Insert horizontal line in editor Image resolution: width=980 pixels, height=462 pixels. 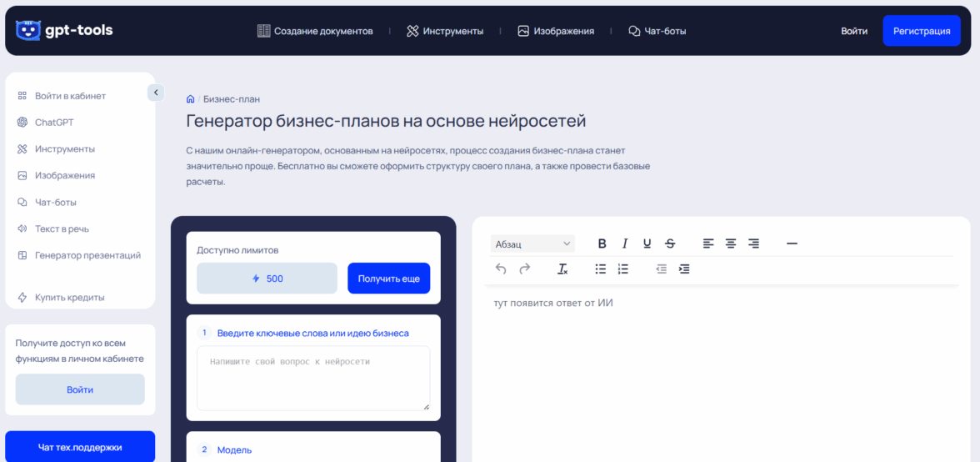pos(792,244)
